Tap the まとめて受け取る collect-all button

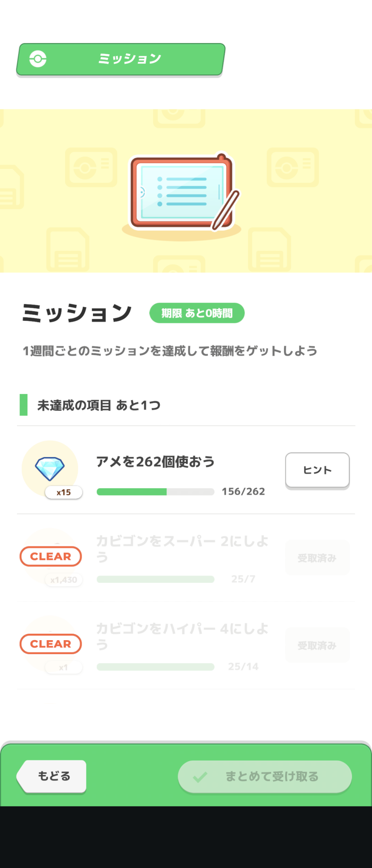coord(265,776)
